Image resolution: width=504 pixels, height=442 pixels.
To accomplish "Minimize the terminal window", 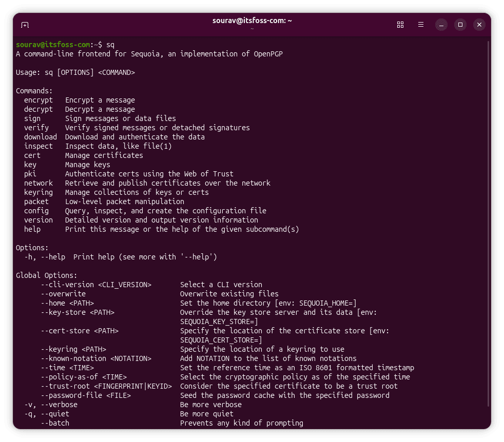I will pos(441,25).
